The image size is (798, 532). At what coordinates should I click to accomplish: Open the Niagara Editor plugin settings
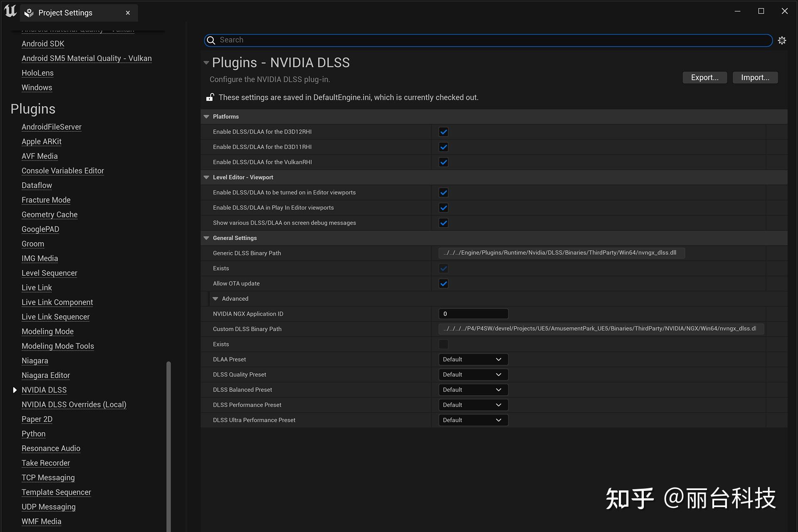click(x=46, y=375)
